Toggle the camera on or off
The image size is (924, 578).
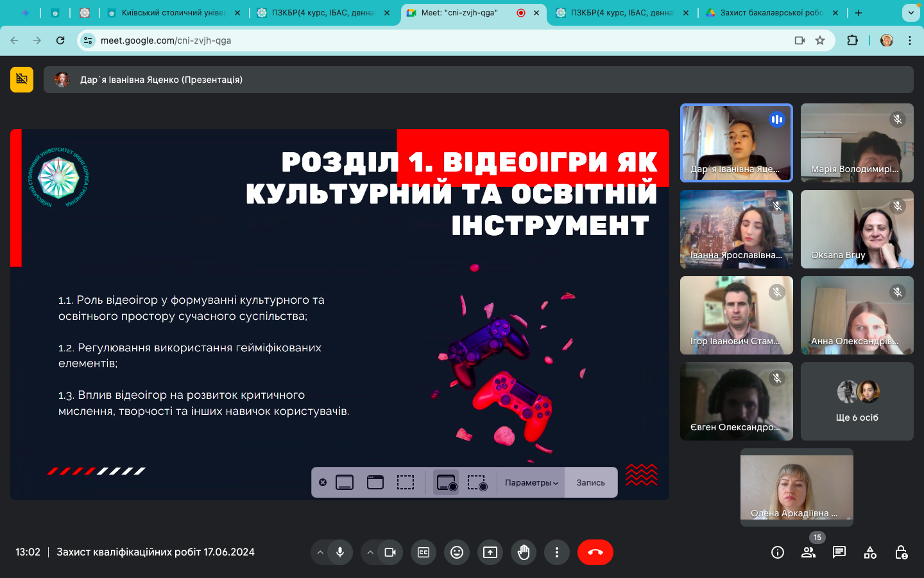pos(390,552)
